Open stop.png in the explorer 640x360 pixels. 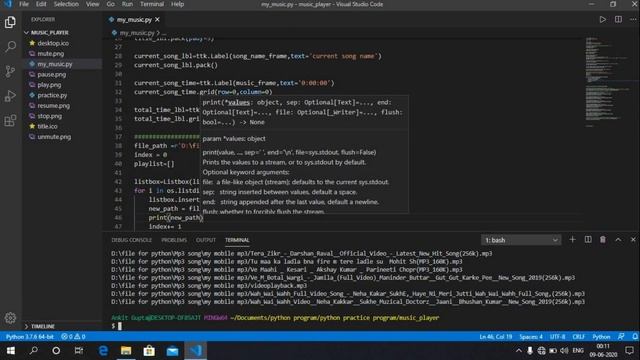point(49,116)
